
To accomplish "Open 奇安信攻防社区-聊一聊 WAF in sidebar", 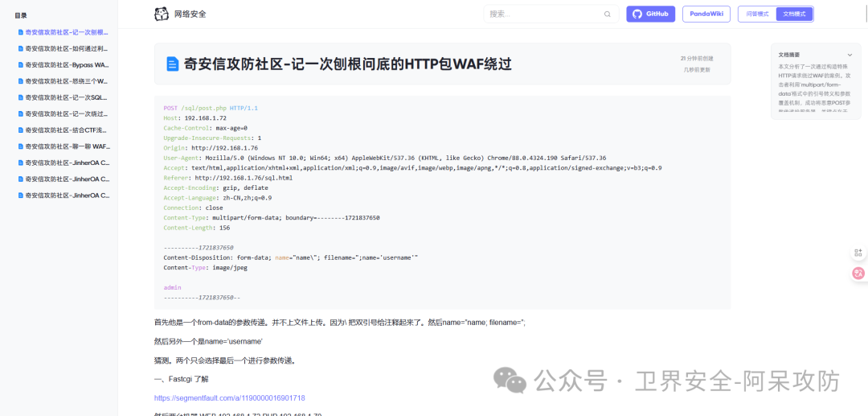I will coord(67,146).
